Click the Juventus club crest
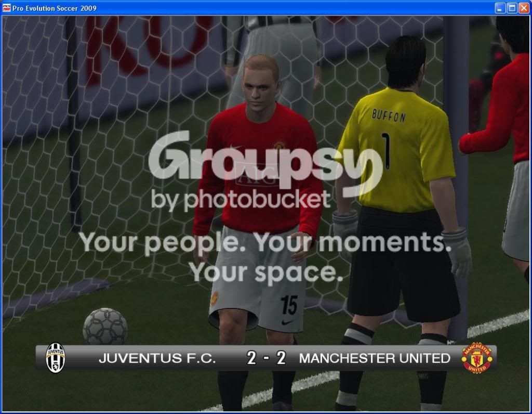This screenshot has width=532, height=414. coord(55,358)
